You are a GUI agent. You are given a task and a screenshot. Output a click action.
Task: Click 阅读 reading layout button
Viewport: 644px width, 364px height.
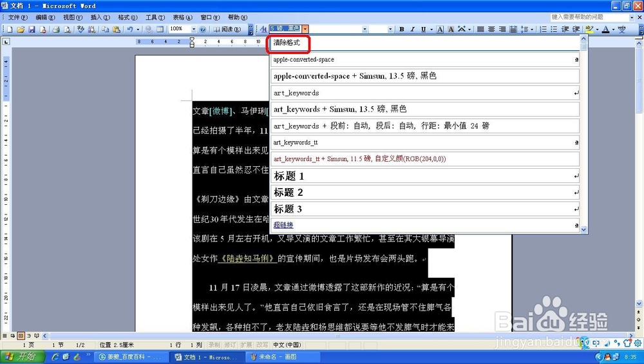click(x=227, y=30)
